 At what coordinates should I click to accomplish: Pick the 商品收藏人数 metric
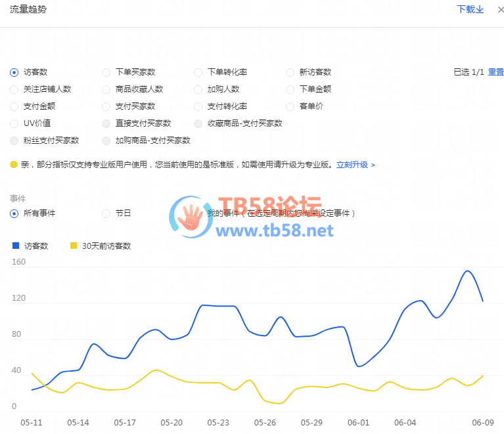click(106, 89)
